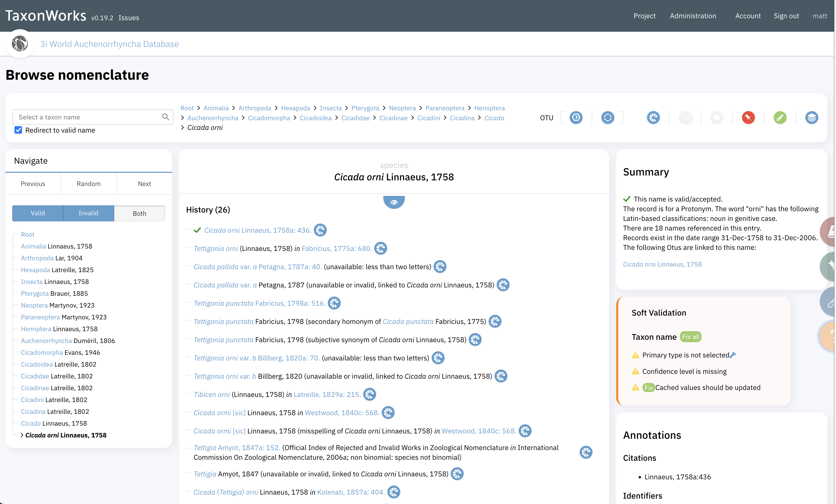Open radial annotator for Cicada (Tettigia) orni Kolenati row
The width and height of the screenshot is (836, 504).
(x=394, y=492)
